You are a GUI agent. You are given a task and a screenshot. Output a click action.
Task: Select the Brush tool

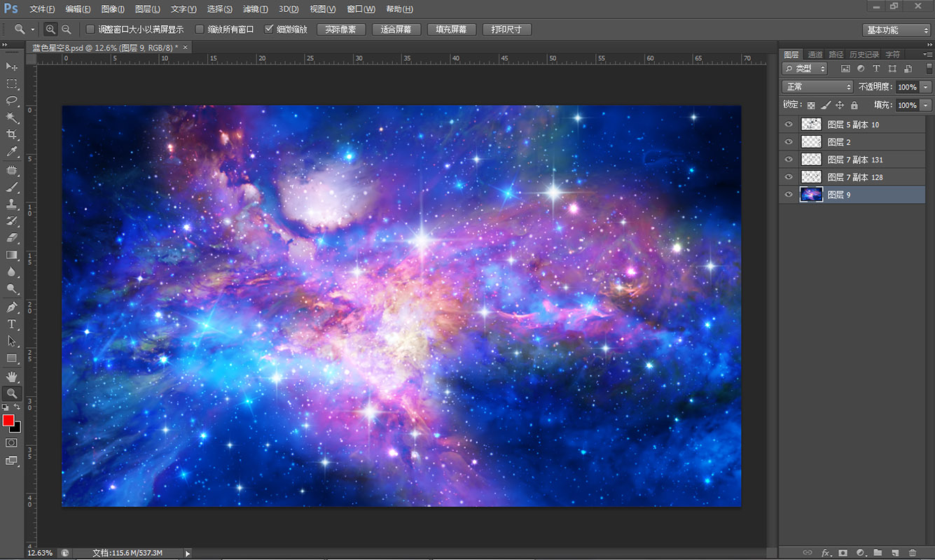pos(12,188)
